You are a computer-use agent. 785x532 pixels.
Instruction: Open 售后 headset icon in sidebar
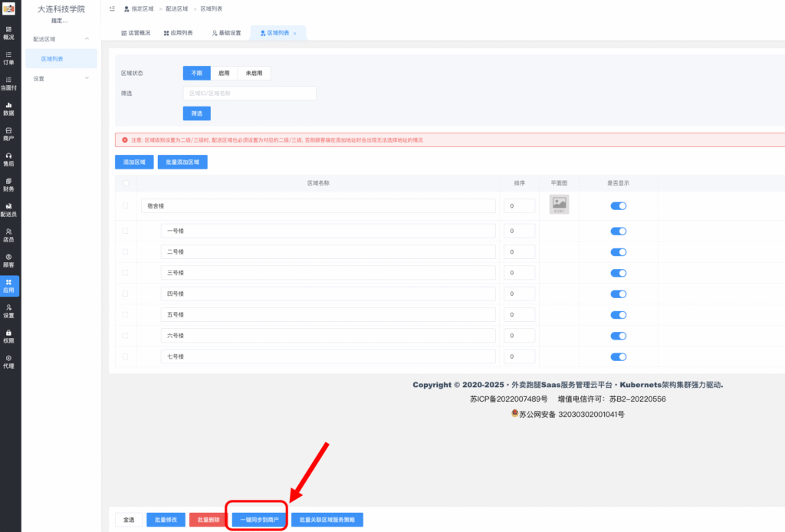[8, 159]
